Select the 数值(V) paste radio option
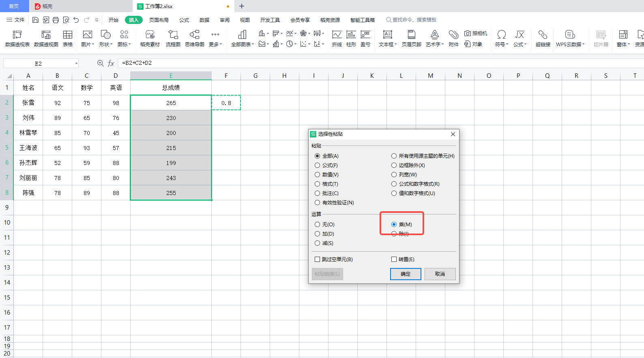 tap(318, 175)
